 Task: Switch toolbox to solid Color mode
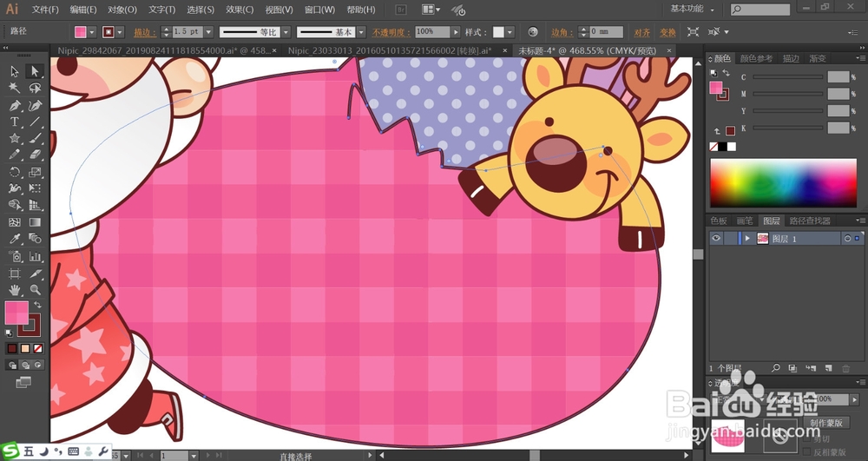12,349
